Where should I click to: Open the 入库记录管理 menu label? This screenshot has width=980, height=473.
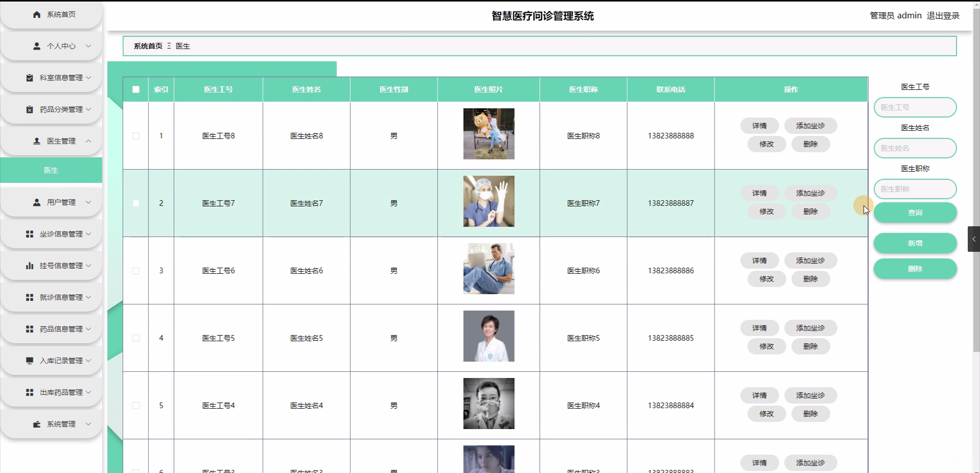click(61, 361)
